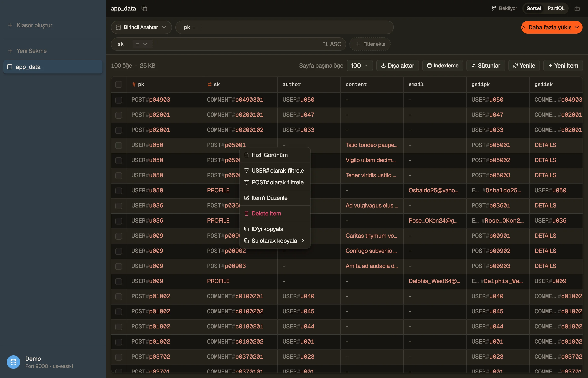588x378 pixels.
Task: Click sort-key icon in sk column header
Action: [209, 84]
